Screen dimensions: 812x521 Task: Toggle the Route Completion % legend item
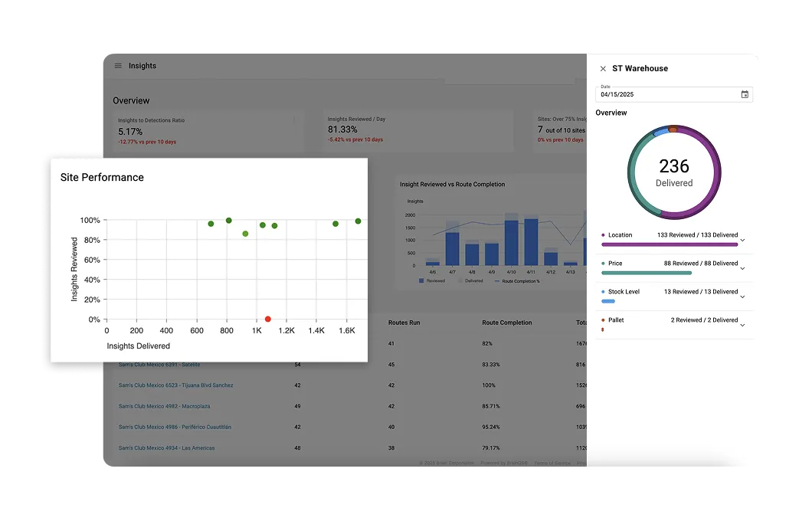click(517, 281)
